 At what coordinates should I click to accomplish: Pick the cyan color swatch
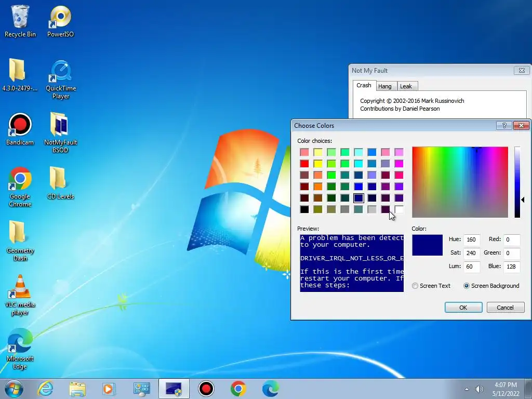[358, 164]
